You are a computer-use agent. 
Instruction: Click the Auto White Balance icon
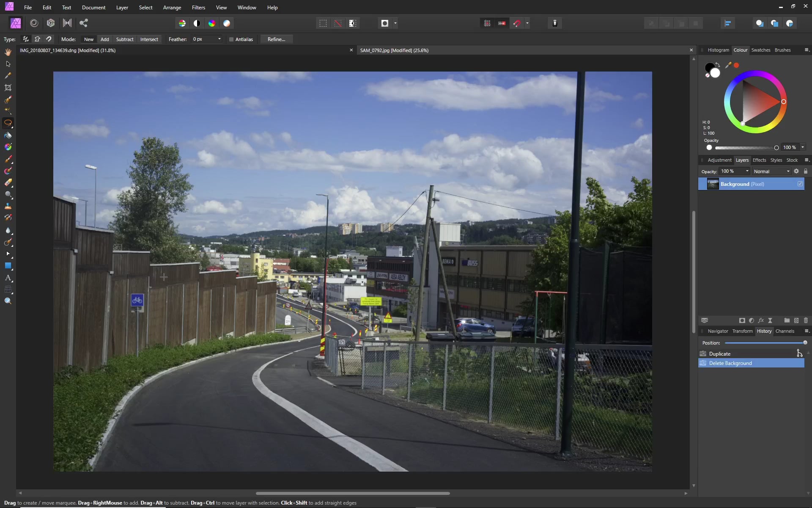(x=227, y=23)
